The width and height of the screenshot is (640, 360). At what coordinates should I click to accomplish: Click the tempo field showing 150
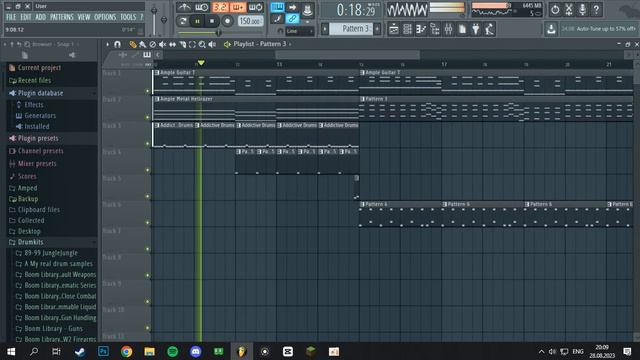click(250, 21)
